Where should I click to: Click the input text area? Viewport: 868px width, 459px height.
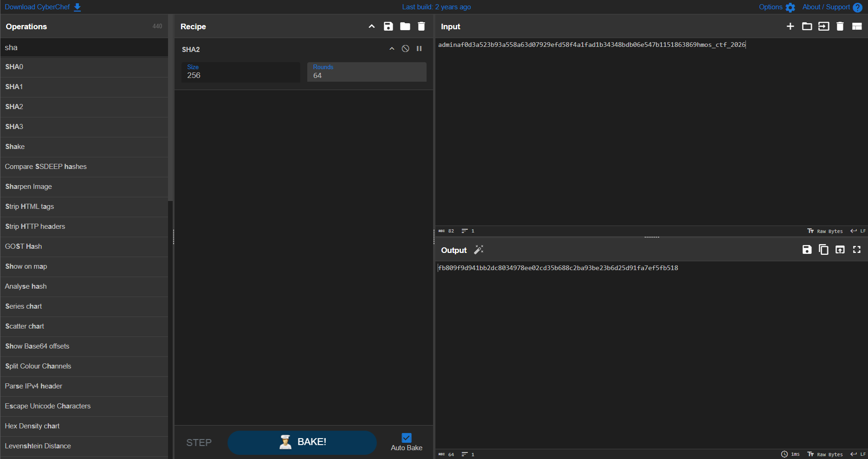click(x=651, y=132)
